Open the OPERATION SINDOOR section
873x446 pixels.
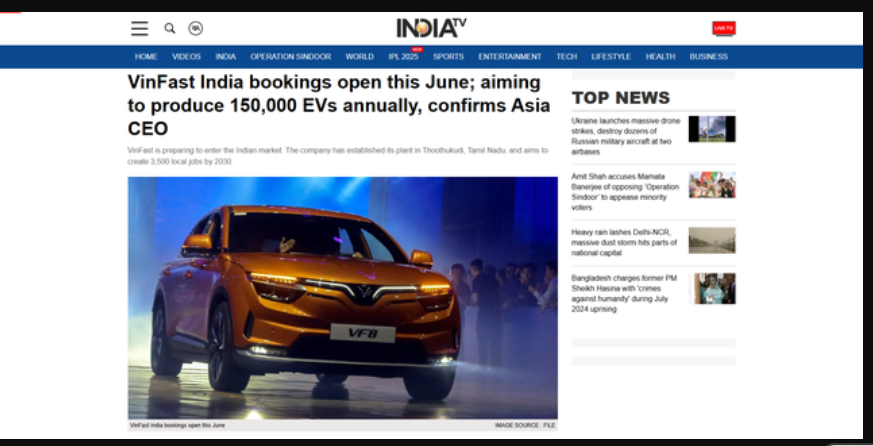[291, 57]
